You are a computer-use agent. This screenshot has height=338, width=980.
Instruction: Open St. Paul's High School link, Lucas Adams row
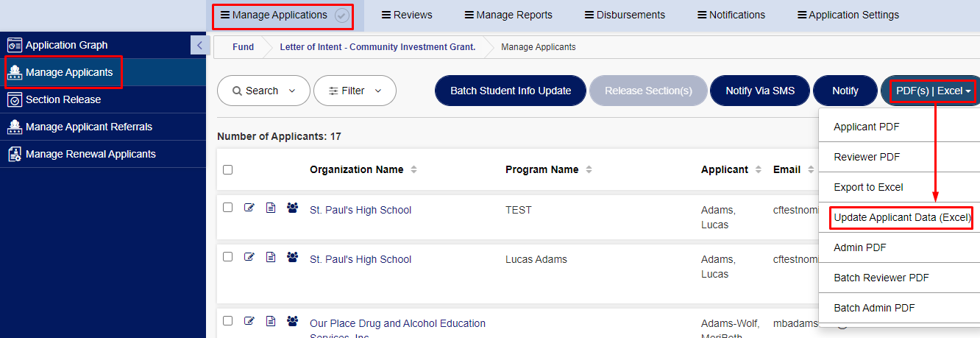point(361,259)
